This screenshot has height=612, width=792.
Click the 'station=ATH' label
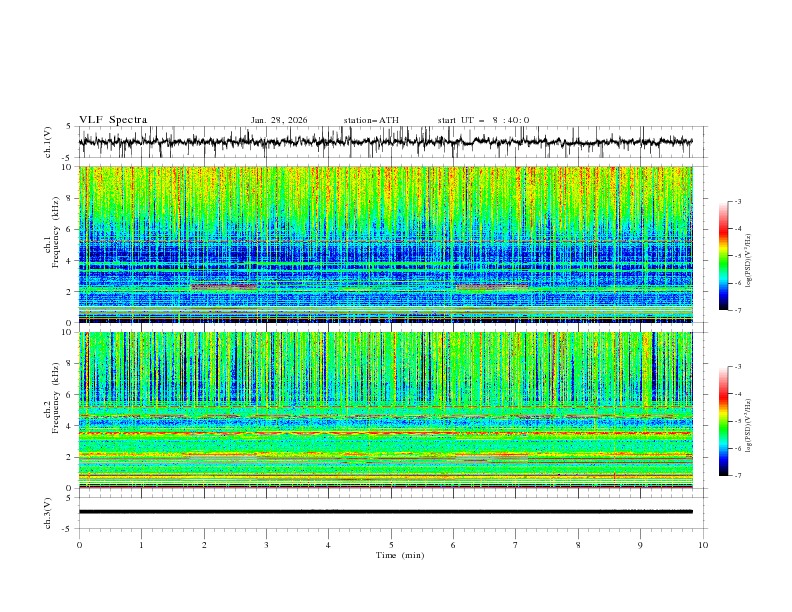(x=371, y=120)
